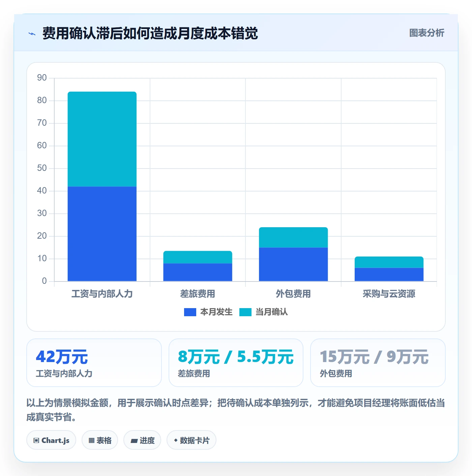The height and width of the screenshot is (476, 472).
Task: Click the 10 y-axis tick label
Action: [x=42, y=259]
